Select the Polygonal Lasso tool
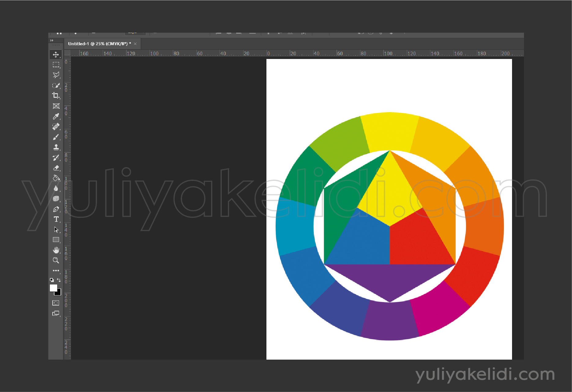572x392 pixels. pyautogui.click(x=56, y=75)
